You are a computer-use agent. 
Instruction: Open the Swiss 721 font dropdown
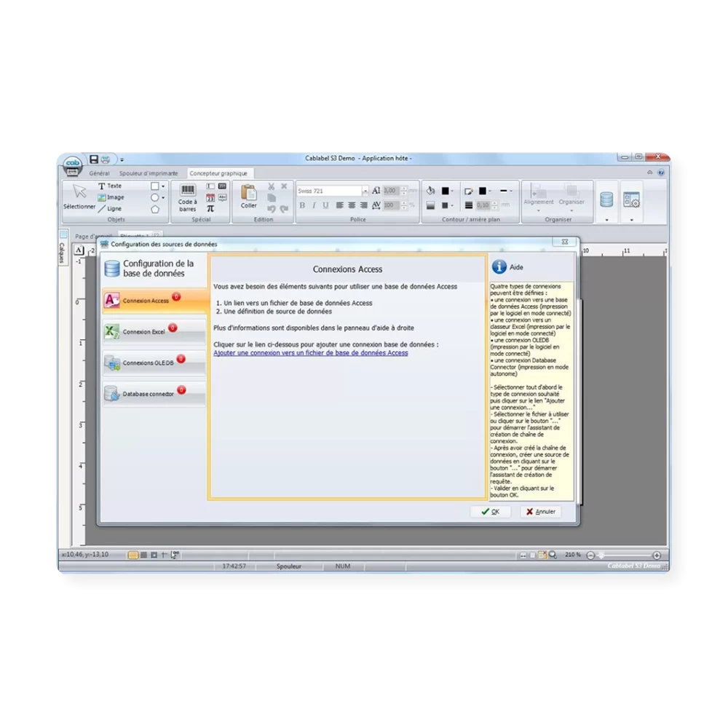click(365, 191)
